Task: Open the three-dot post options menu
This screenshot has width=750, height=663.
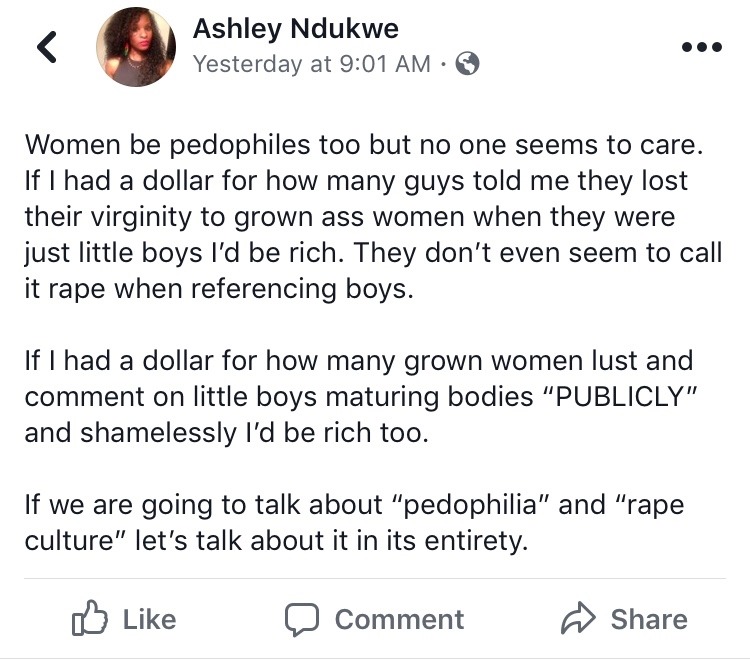Action: coord(700,48)
